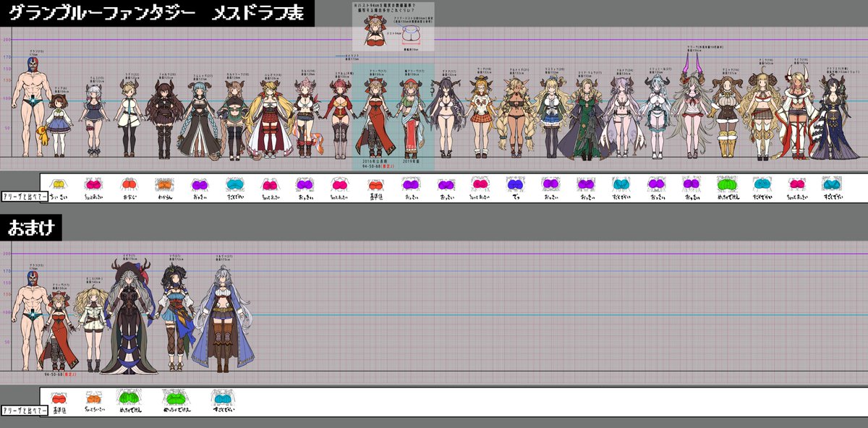The image size is (868, 428).
Task: Select the purple size icon under the purple-horned girl
Action: pos(692,184)
